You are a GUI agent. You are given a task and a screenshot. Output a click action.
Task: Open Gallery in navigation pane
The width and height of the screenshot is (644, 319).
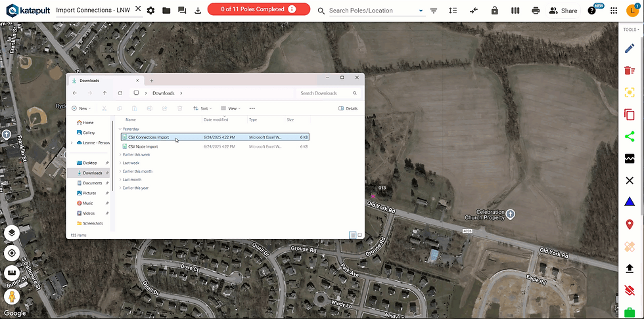pyautogui.click(x=89, y=133)
